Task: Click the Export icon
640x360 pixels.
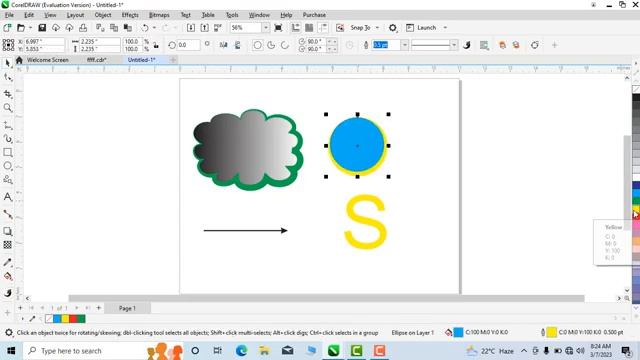Action: click(x=204, y=28)
